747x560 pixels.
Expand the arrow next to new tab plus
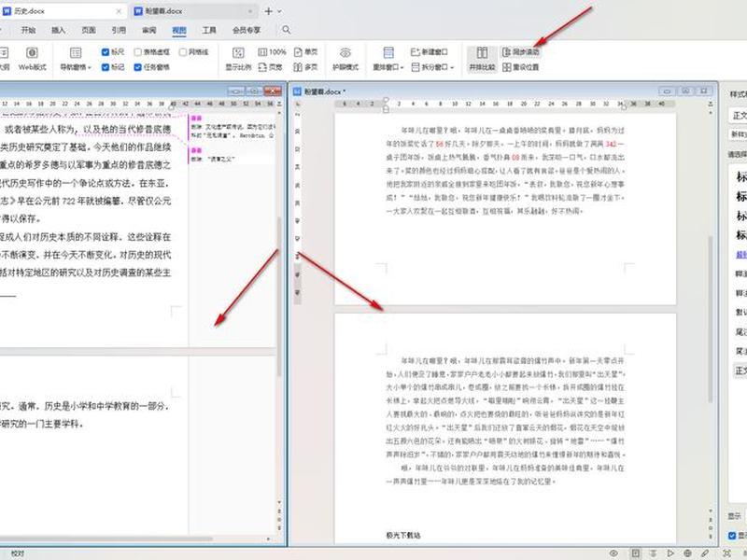279,11
